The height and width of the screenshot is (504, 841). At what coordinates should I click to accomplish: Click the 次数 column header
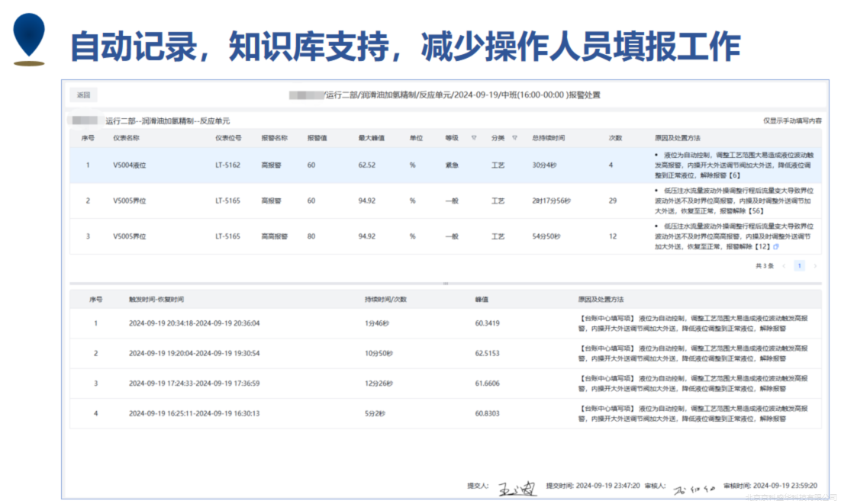(x=615, y=138)
